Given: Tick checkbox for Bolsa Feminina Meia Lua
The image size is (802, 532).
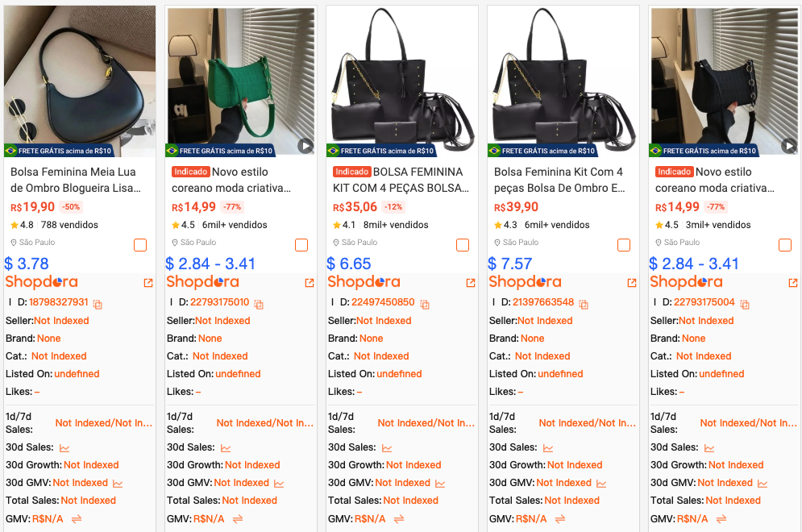Looking at the screenshot, I should pyautogui.click(x=140, y=245).
